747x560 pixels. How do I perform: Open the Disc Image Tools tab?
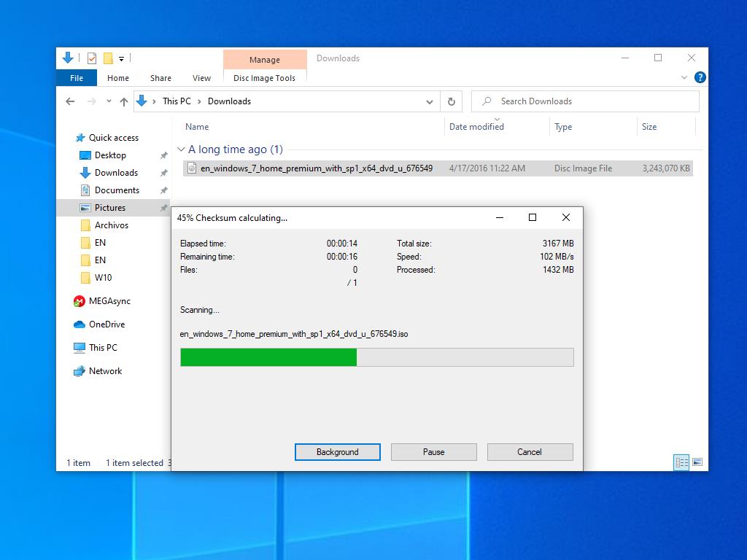point(264,78)
